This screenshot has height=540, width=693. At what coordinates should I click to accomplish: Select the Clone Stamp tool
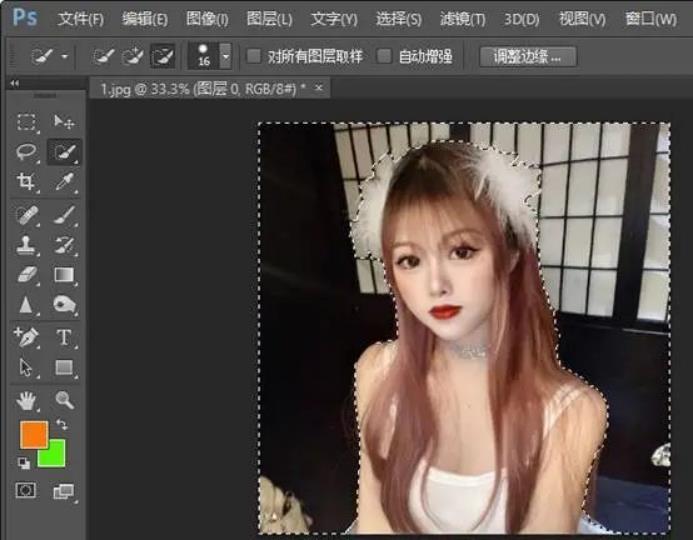26,245
